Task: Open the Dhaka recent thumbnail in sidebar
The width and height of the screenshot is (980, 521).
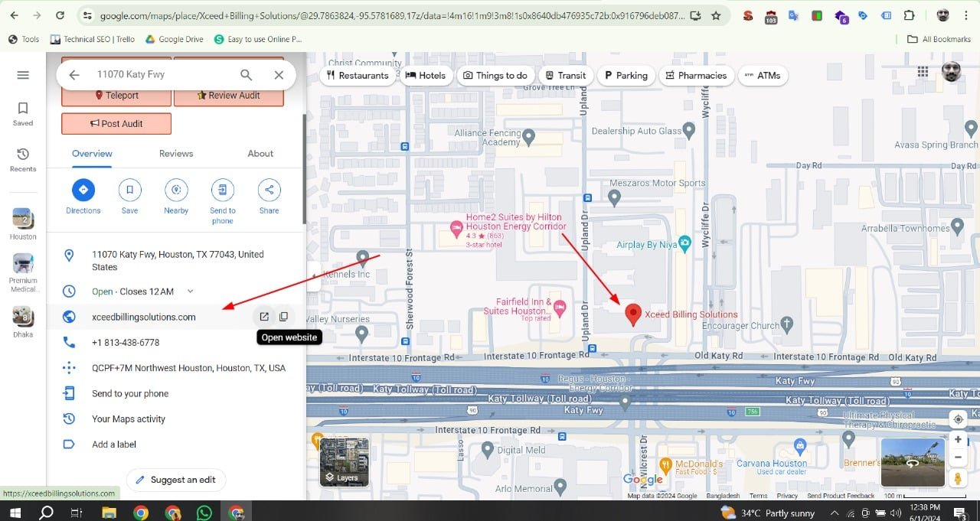Action: click(x=23, y=321)
